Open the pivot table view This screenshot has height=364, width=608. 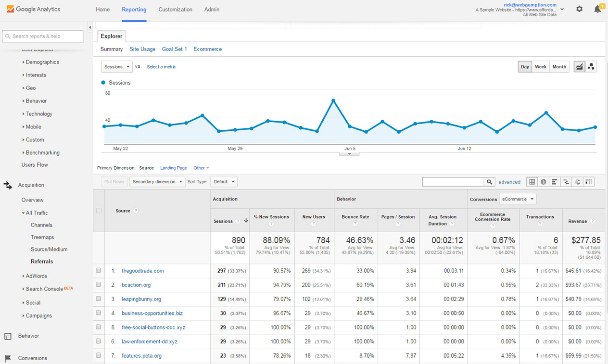589,182
